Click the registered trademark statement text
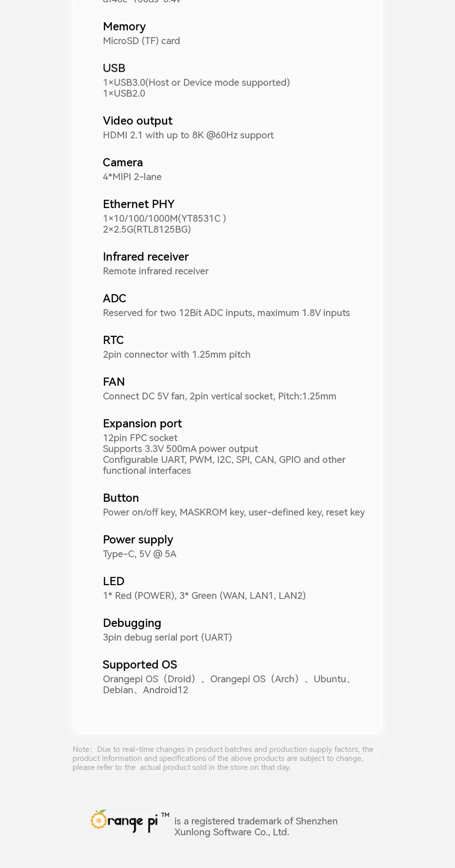Viewport: 455px width, 868px height. click(x=255, y=826)
